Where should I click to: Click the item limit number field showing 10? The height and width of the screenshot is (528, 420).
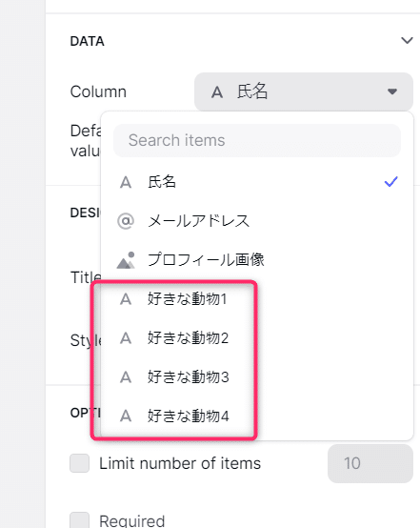click(x=370, y=463)
